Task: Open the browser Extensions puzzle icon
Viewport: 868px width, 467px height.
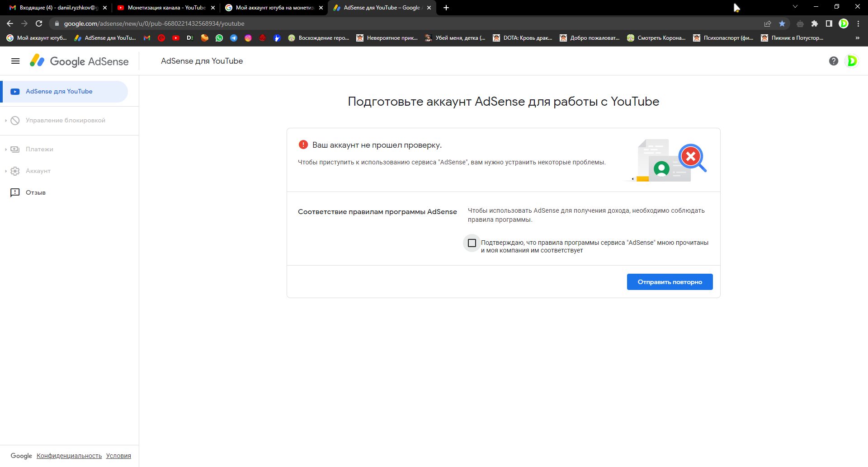Action: pos(815,23)
